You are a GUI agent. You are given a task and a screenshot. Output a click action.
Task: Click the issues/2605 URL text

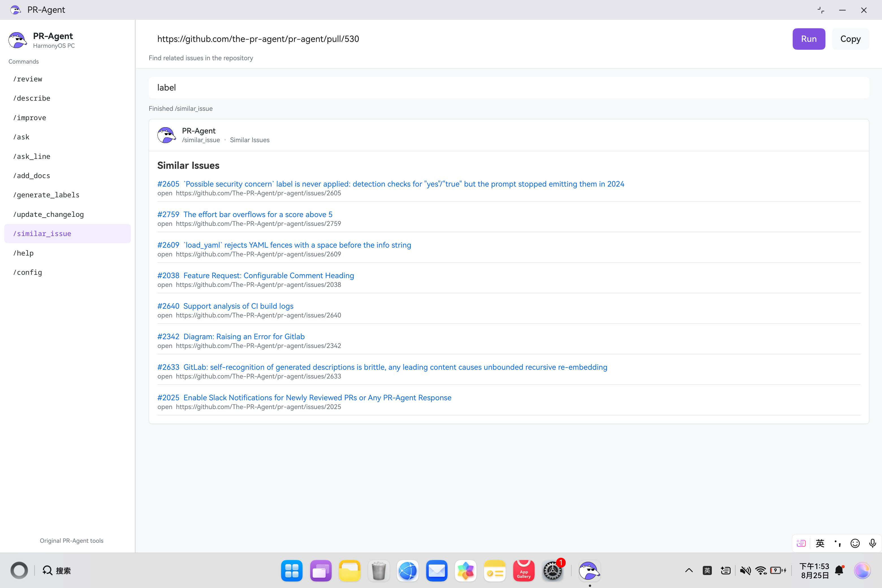click(x=258, y=193)
